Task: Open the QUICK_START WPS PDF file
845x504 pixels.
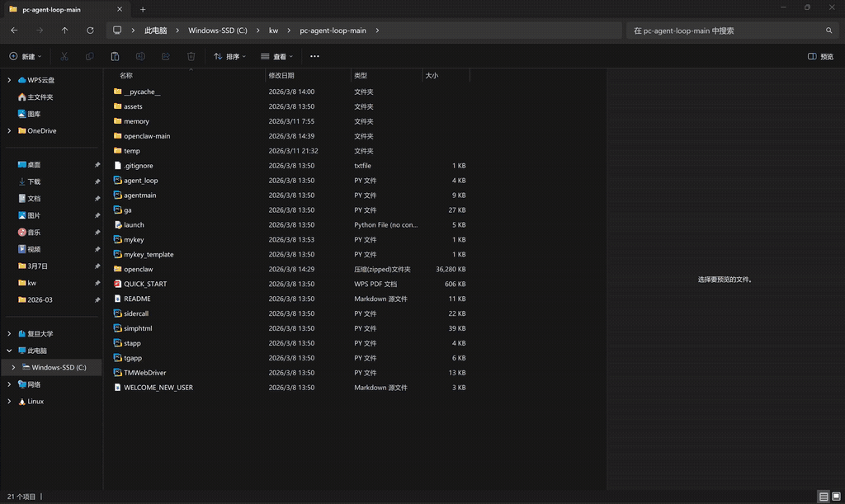Action: click(144, 284)
